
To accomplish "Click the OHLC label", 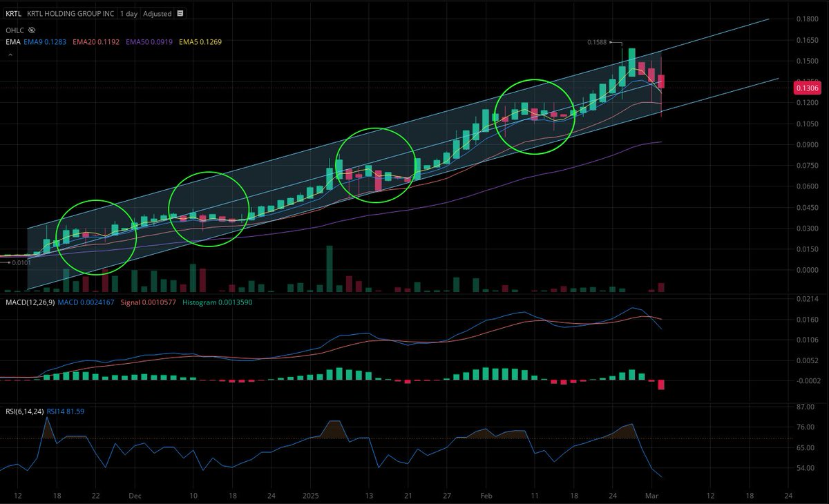I will click(15, 31).
